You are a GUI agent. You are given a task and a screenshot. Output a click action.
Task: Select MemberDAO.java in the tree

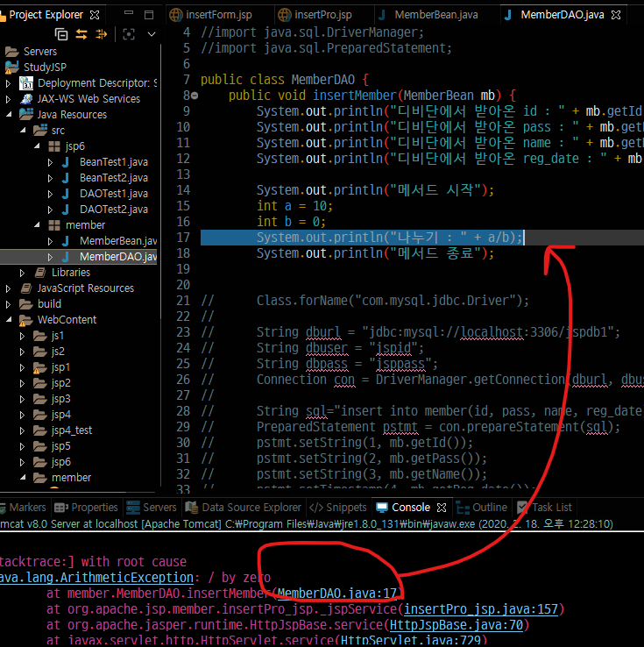coord(109,257)
